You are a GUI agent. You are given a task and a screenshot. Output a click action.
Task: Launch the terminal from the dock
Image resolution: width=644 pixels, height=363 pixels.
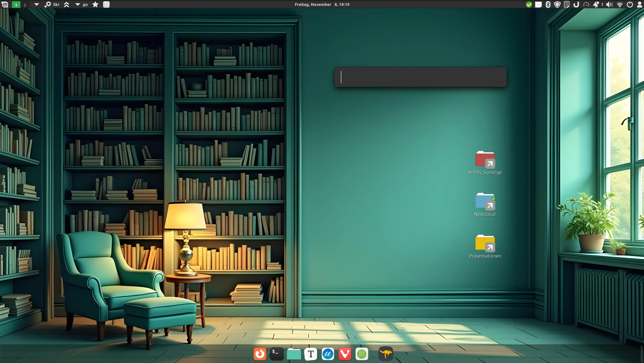tap(277, 354)
